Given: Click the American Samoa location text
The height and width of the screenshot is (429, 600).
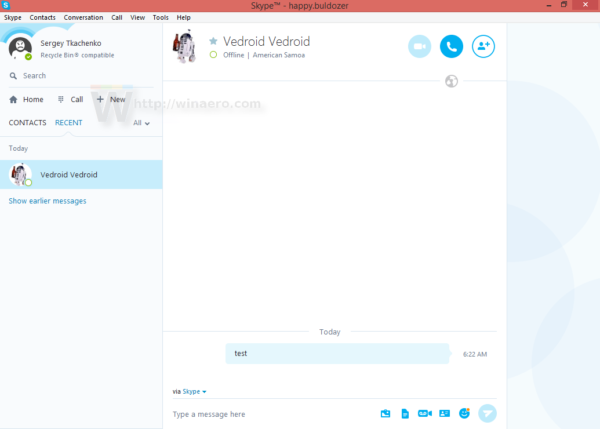Looking at the screenshot, I should [x=279, y=55].
